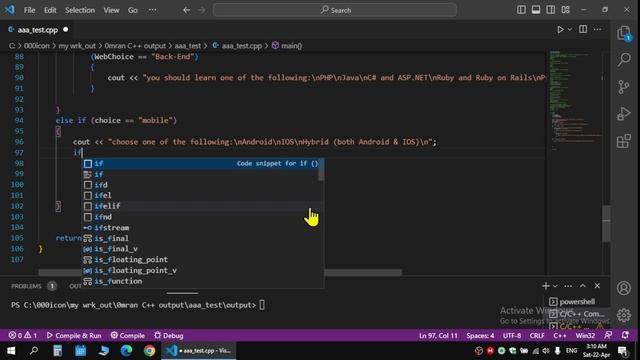Open Source Control view
The height and width of the screenshot is (360, 640).
coord(624,87)
